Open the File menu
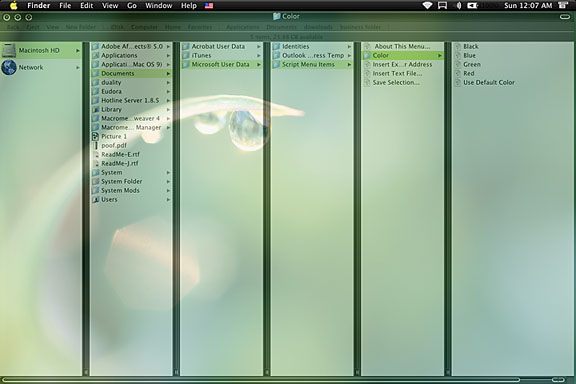This screenshot has height=384, width=576. point(65,6)
